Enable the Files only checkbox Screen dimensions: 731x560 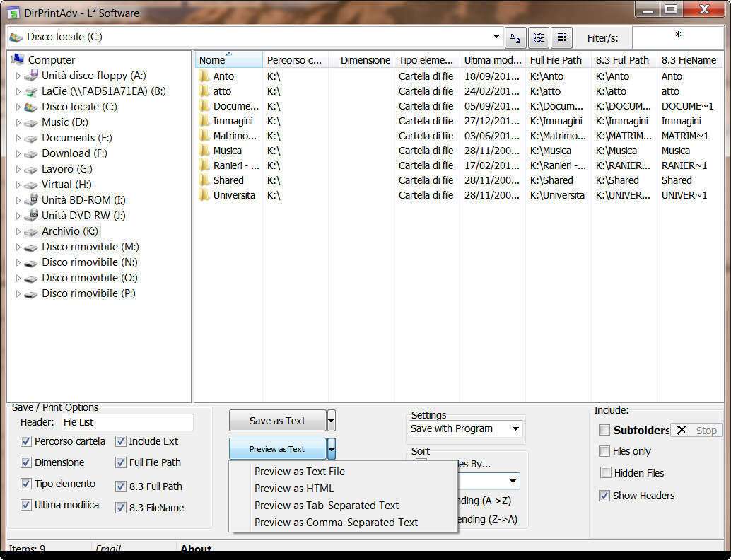click(604, 451)
